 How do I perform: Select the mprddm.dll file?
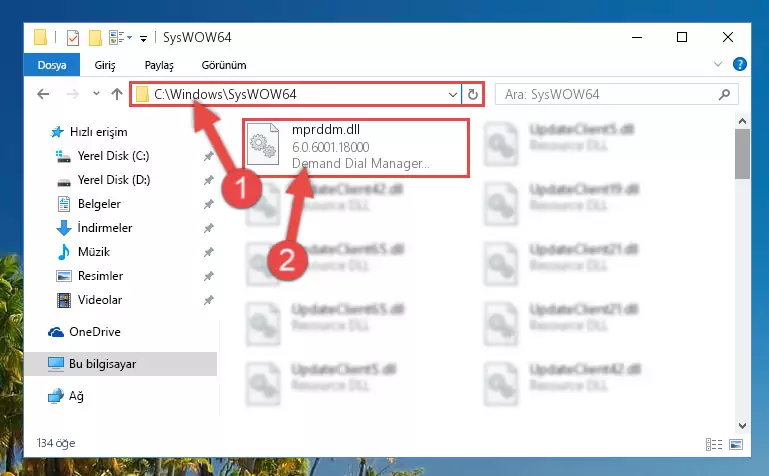(356, 148)
